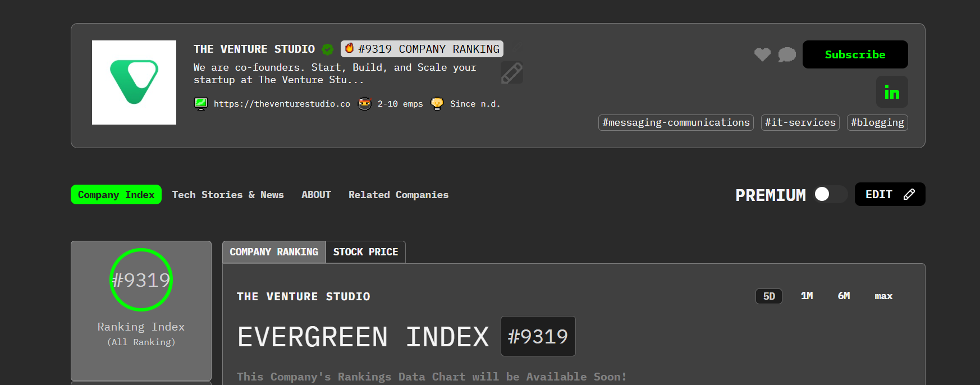
Task: Click the '2-10 emps' text
Action: point(400,104)
